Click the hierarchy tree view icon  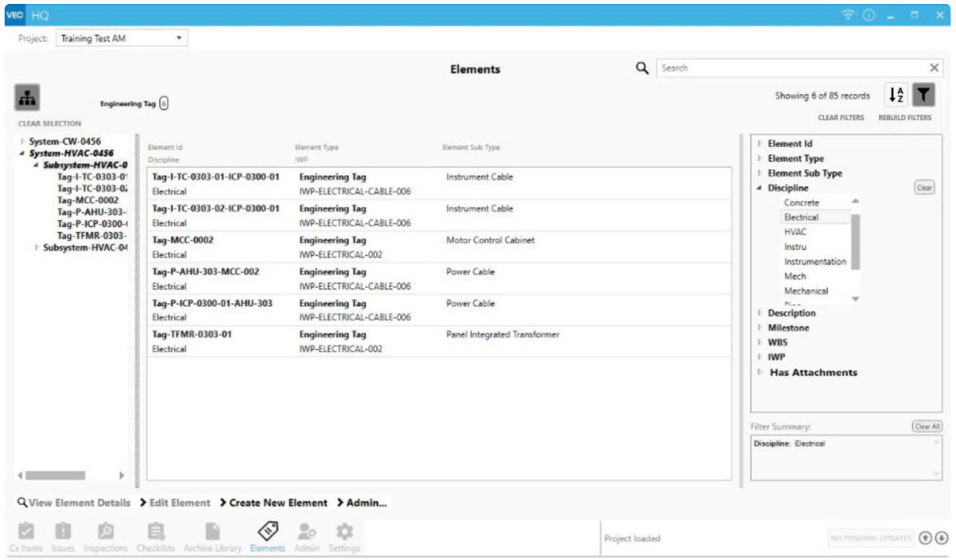pyautogui.click(x=29, y=98)
